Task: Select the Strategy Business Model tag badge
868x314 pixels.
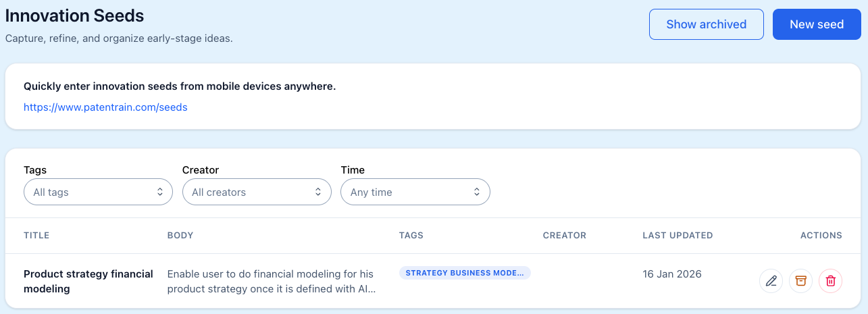Action: 465,273
